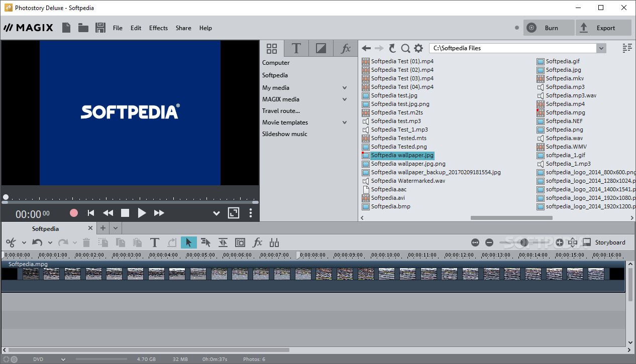Fast forward the preview

pyautogui.click(x=159, y=213)
